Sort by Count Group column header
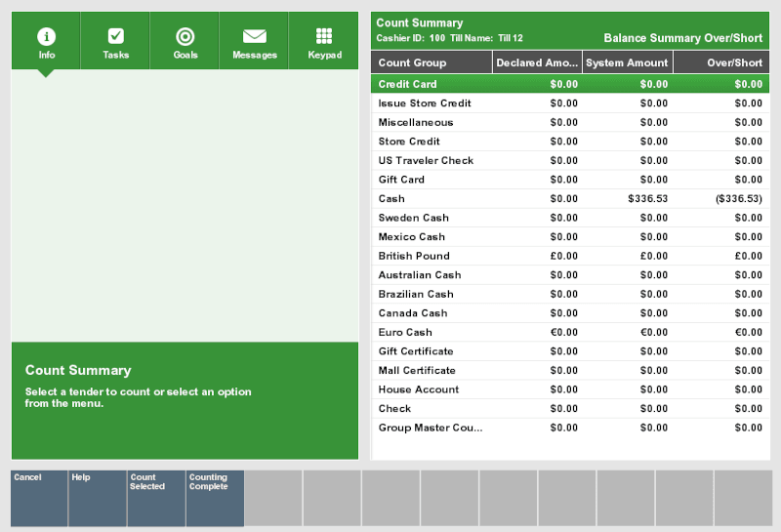The width and height of the screenshot is (781, 532). coord(432,62)
